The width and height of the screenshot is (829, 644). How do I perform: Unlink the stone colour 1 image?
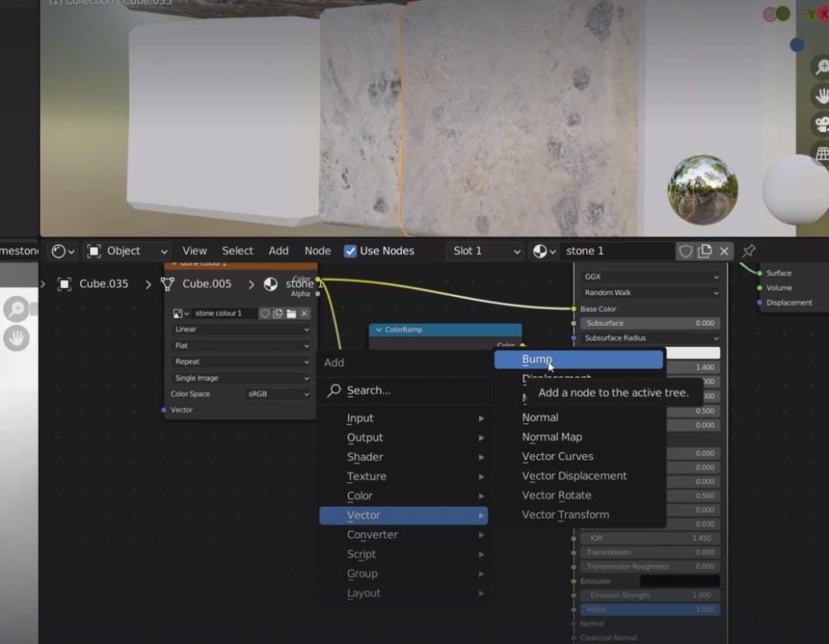pyautogui.click(x=304, y=313)
